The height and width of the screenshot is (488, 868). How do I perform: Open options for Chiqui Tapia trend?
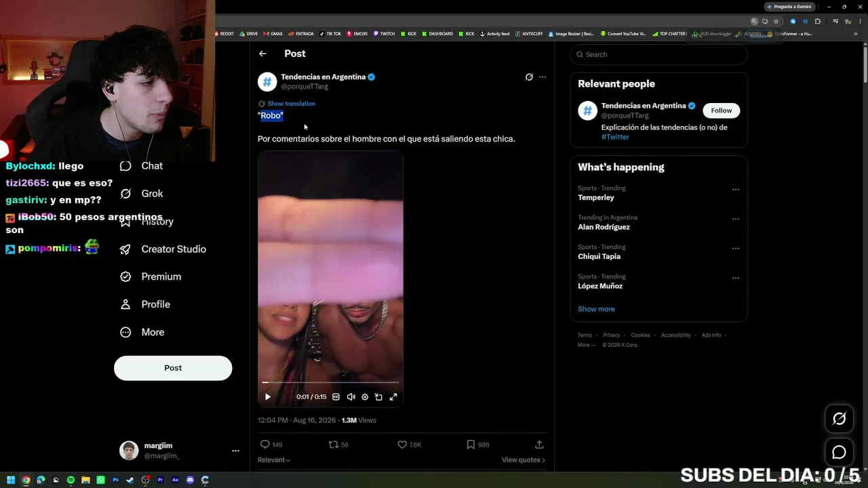[x=736, y=249]
